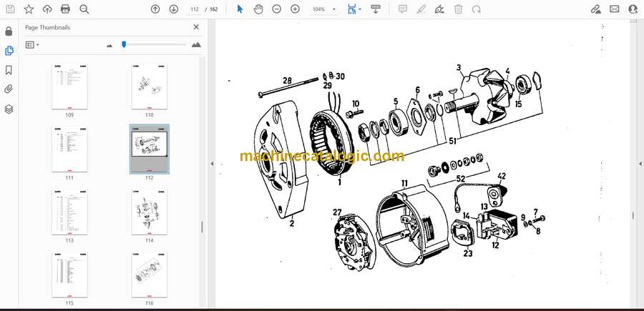Go to the next page
This screenshot has height=311, width=644.
(x=174, y=9)
